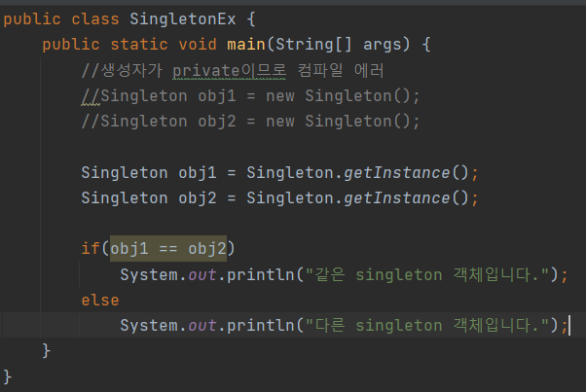
Task: Click 'Singleton obj2' declaration before equals sign
Action: (x=149, y=197)
